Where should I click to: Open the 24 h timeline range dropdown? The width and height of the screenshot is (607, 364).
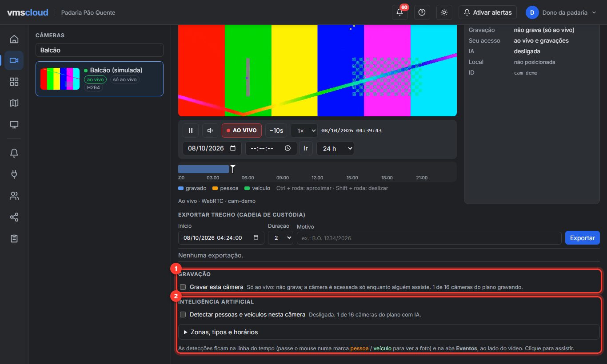click(x=335, y=148)
